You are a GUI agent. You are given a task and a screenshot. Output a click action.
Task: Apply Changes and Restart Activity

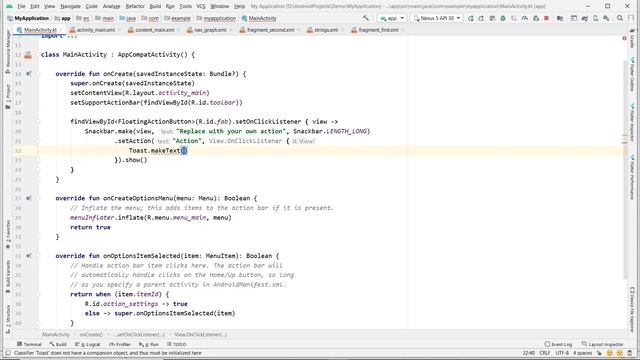(482, 18)
